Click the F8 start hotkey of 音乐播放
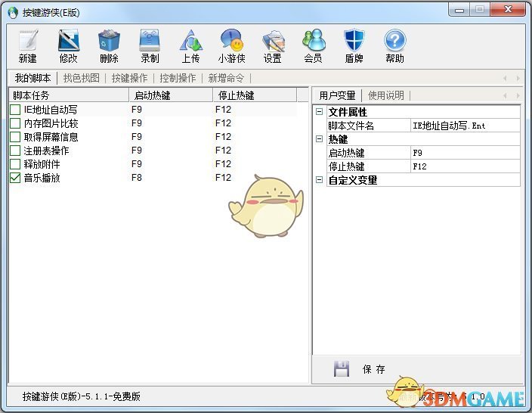532x413 pixels. coord(136,178)
